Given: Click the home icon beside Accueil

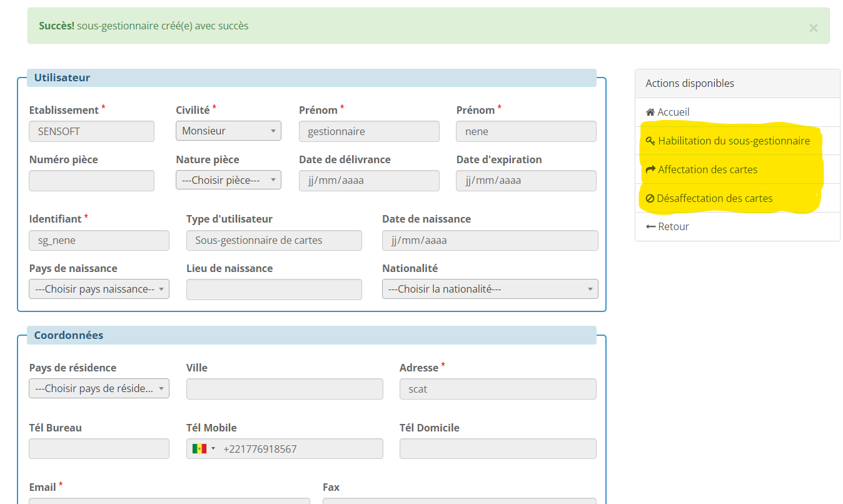Looking at the screenshot, I should pos(650,113).
